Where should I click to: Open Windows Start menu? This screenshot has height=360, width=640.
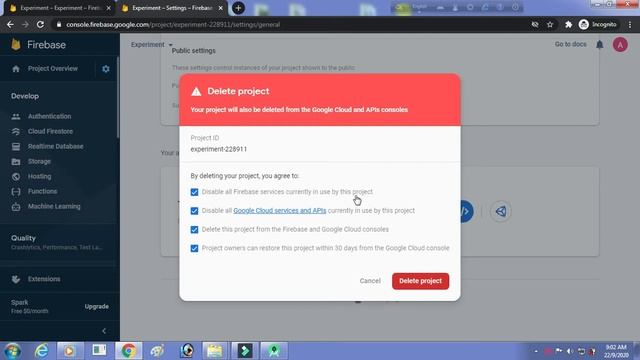pyautogui.click(x=12, y=351)
